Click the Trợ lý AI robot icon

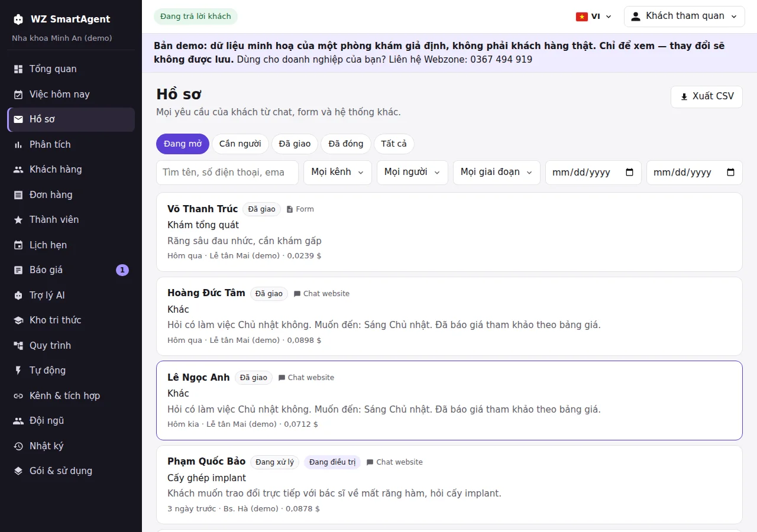pyautogui.click(x=18, y=296)
